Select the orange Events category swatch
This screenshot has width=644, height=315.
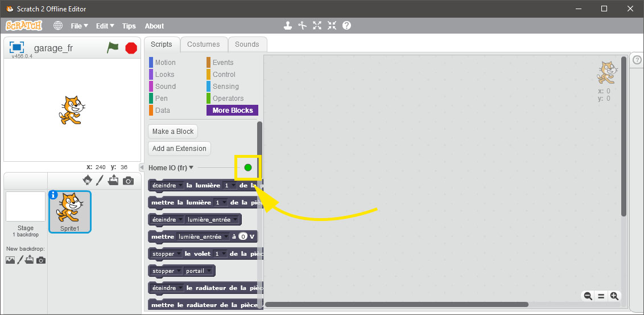(208, 63)
